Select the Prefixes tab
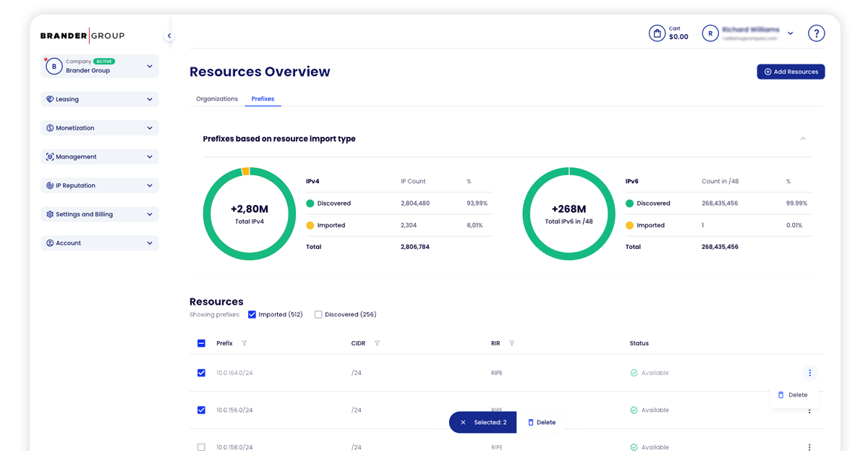 pos(262,98)
